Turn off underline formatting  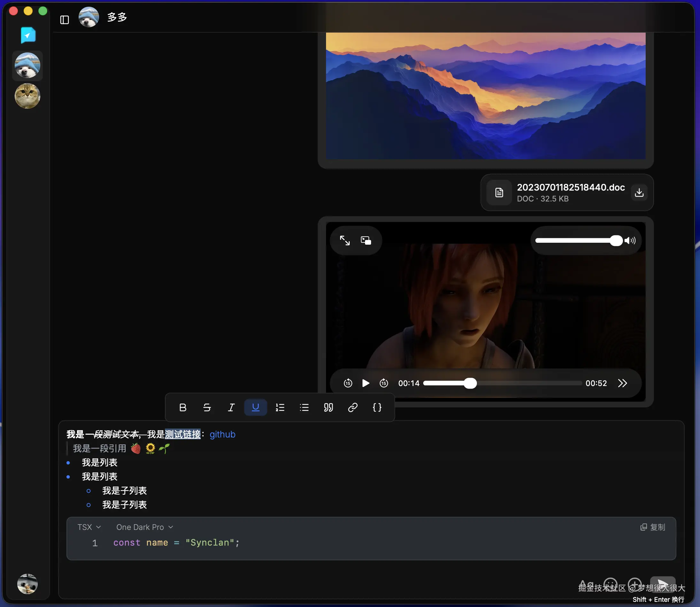(x=256, y=407)
